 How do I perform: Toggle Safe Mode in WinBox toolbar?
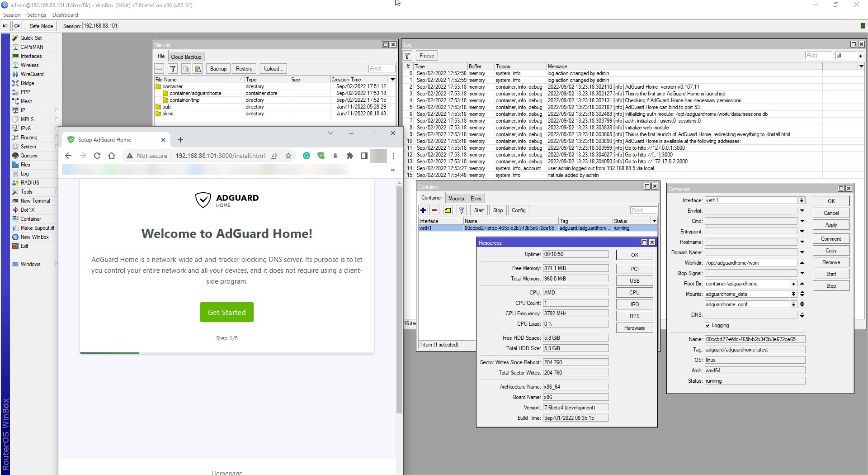coord(41,26)
